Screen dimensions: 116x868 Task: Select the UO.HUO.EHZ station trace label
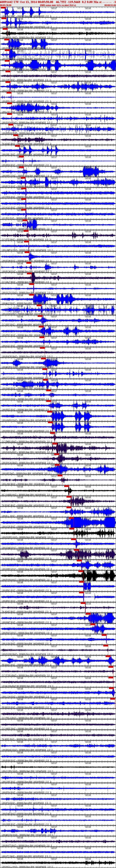point(26,207)
